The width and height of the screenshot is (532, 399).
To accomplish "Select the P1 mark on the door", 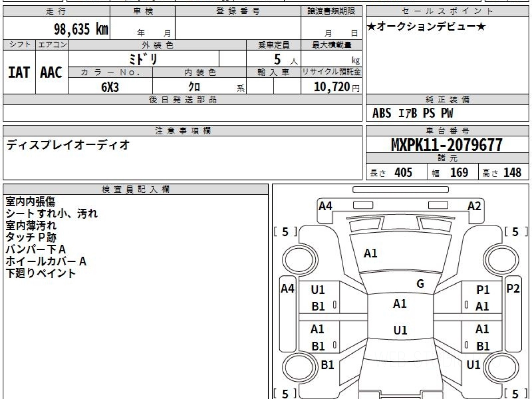I will [x=483, y=290].
